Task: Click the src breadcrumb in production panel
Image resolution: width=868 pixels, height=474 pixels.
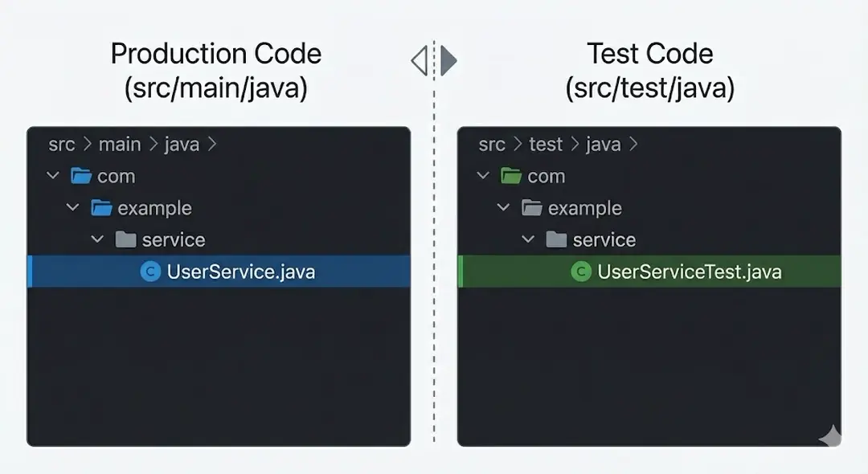Action: (x=61, y=145)
